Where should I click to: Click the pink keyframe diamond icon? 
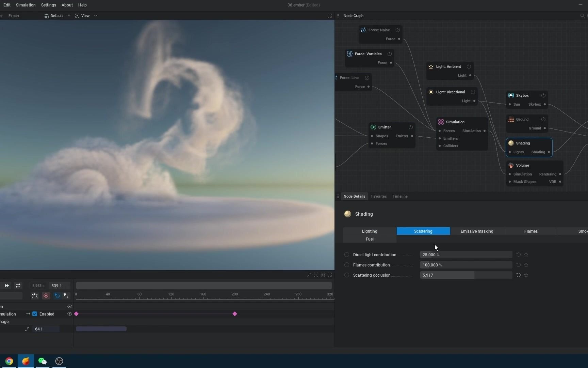click(x=46, y=296)
